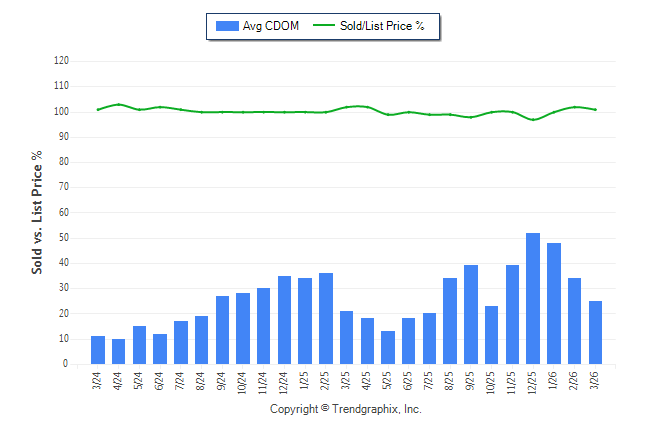Click the Trendgraphix copyright text
This screenshot has width=646, height=434.
[x=346, y=410]
